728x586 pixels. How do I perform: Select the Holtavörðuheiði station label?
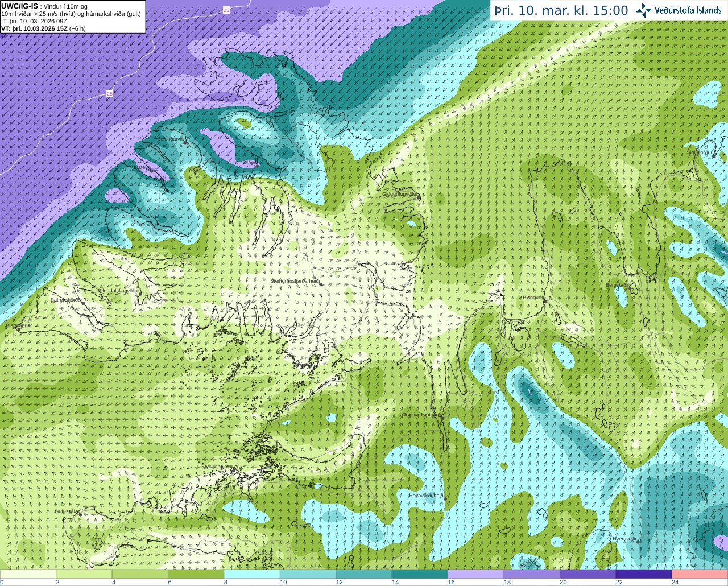pyautogui.click(x=427, y=496)
